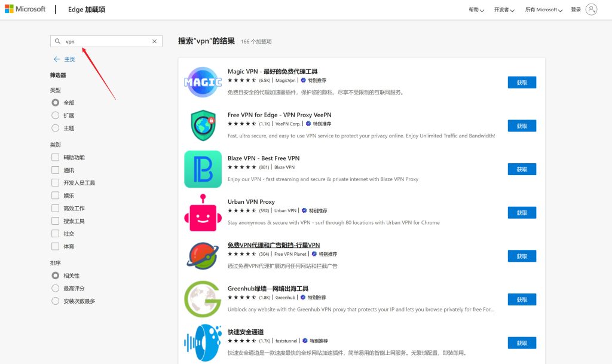This screenshot has width=612, height=364.
Task: Get the Blaze VPN extension
Action: (x=522, y=169)
